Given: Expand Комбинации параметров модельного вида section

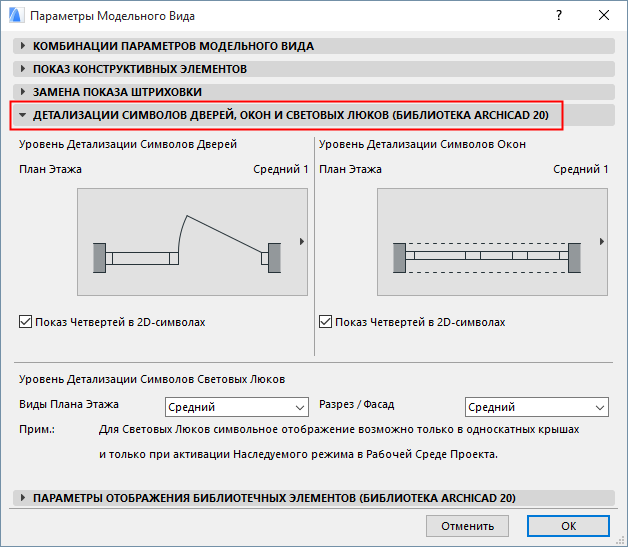Looking at the screenshot, I should [314, 46].
